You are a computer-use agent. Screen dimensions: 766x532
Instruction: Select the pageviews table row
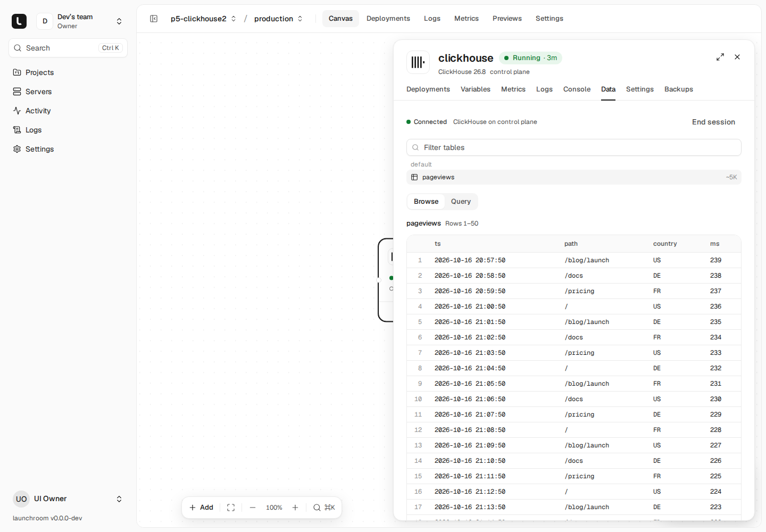coord(574,177)
